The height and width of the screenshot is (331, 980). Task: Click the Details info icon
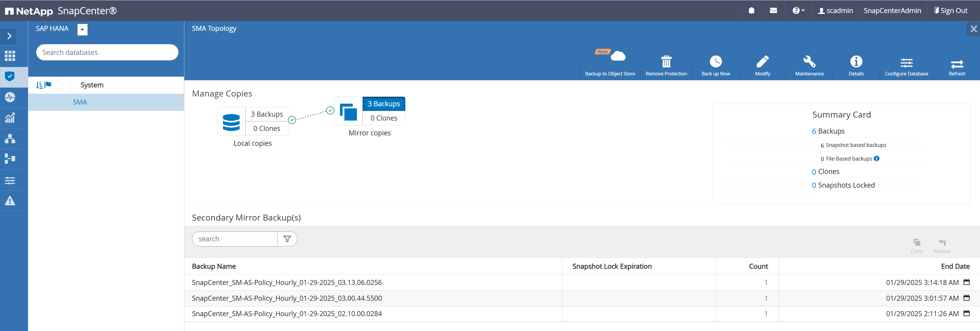tap(856, 61)
